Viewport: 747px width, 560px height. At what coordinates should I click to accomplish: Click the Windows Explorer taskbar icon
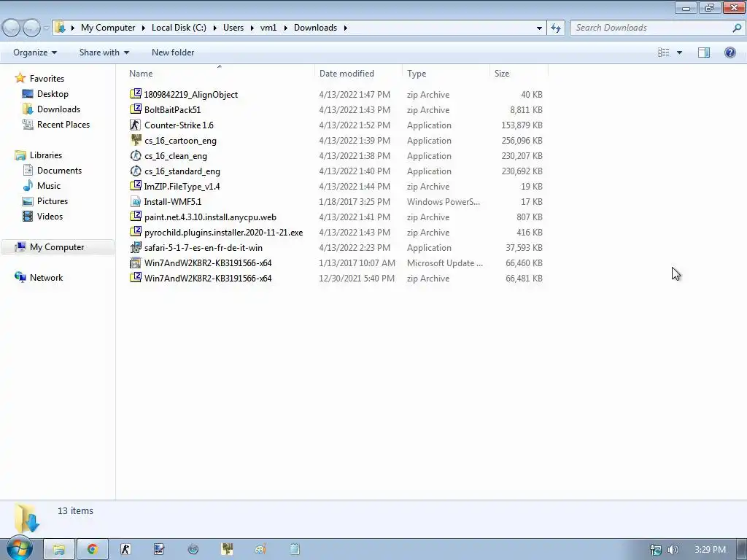click(x=59, y=550)
